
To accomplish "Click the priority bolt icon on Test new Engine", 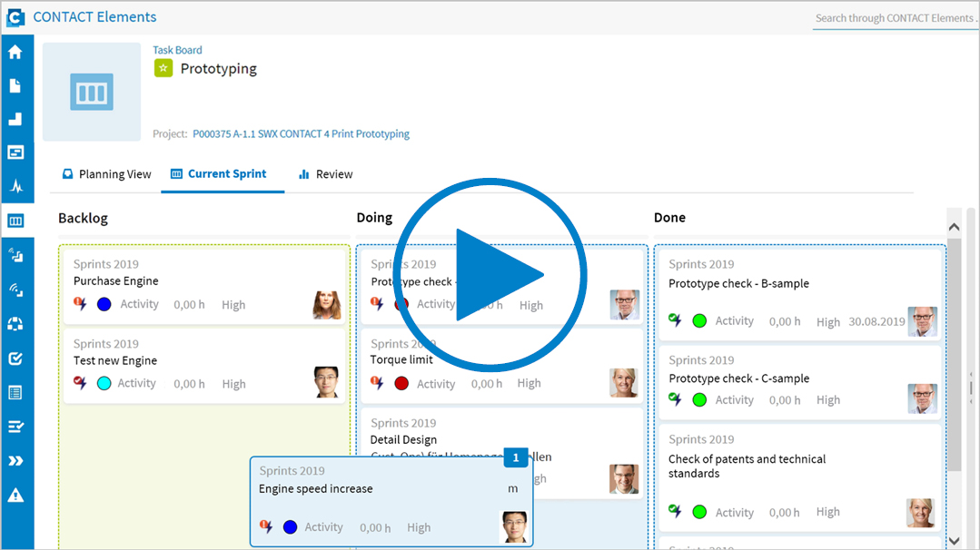I will [x=80, y=383].
